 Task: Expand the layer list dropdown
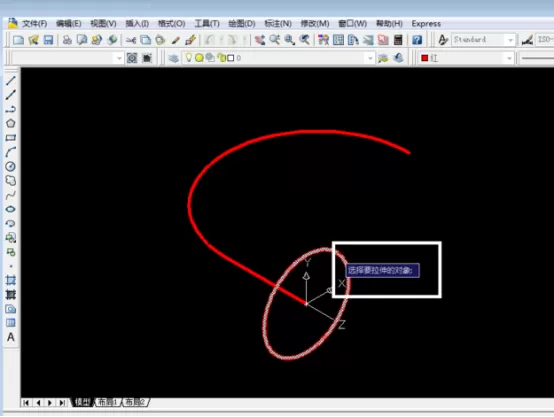point(370,58)
